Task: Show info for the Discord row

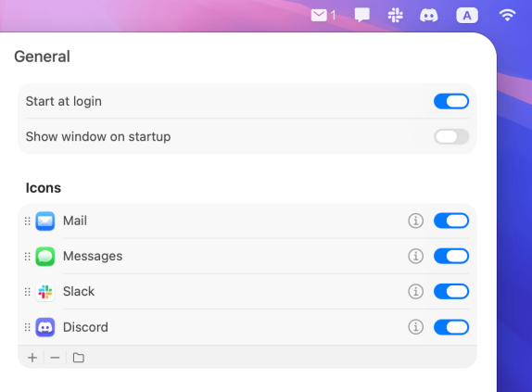Action: [415, 327]
